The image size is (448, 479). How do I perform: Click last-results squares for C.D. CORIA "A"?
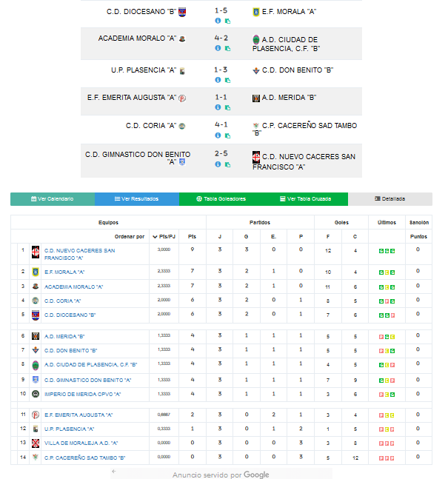click(x=387, y=301)
